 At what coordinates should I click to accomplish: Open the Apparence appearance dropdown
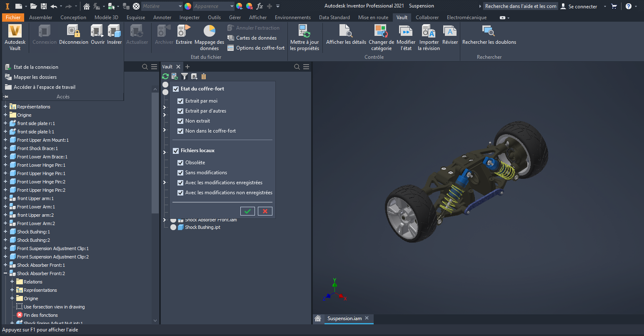214,6
